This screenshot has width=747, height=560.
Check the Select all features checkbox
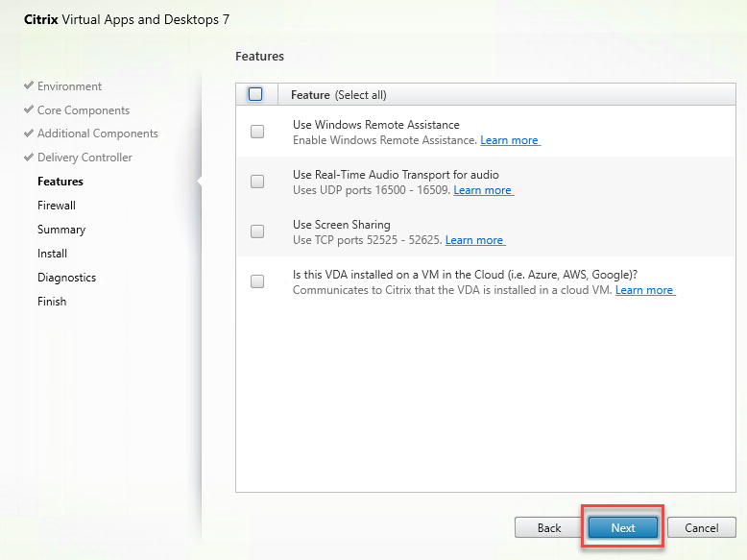coord(255,94)
